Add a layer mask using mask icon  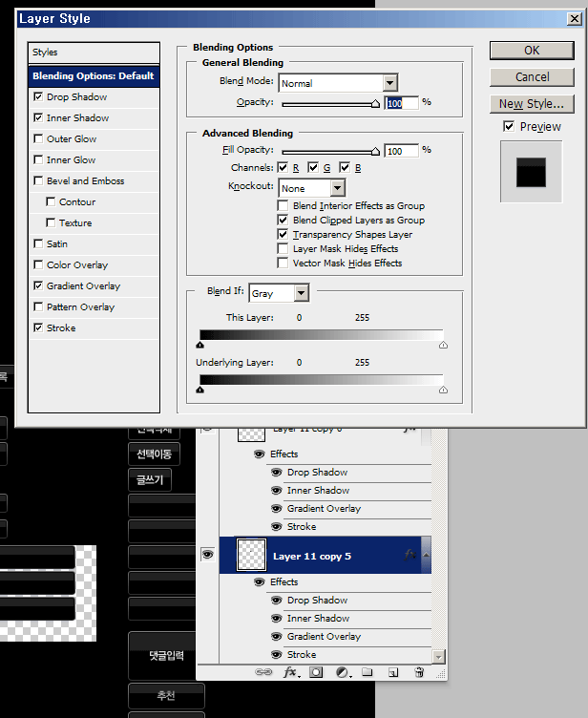tap(316, 672)
